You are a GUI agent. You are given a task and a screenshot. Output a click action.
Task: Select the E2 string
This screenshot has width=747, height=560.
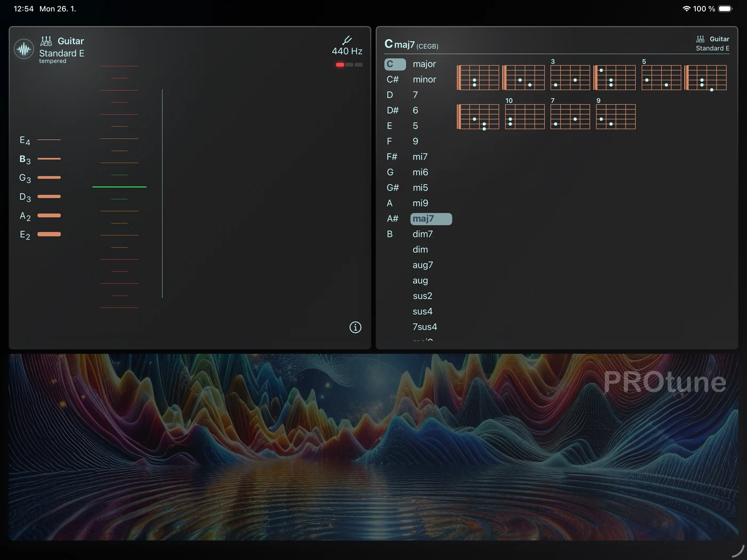tap(40, 234)
